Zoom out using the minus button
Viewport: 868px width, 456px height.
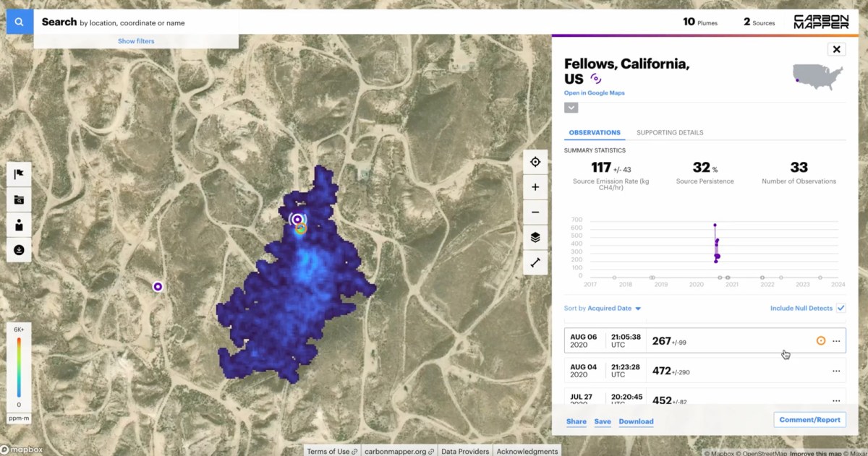pos(535,212)
